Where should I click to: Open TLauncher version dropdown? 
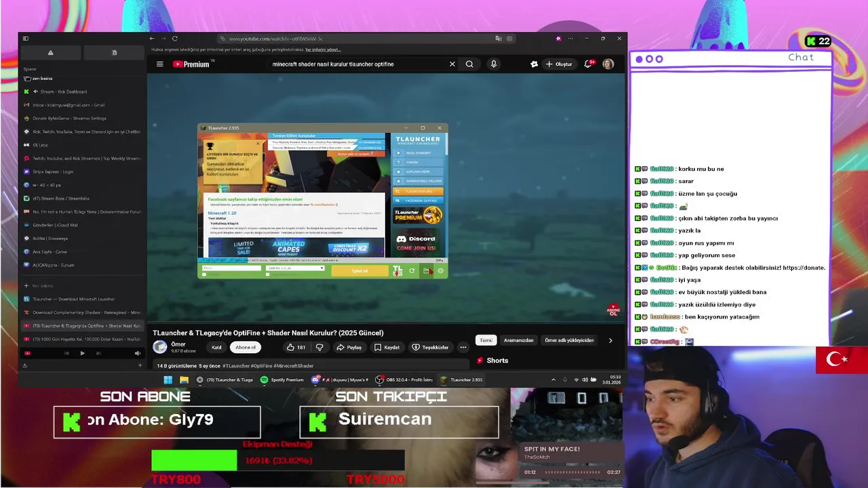tap(296, 268)
